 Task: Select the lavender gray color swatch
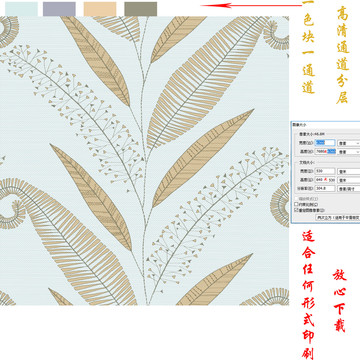pyautogui.click(x=59, y=9)
